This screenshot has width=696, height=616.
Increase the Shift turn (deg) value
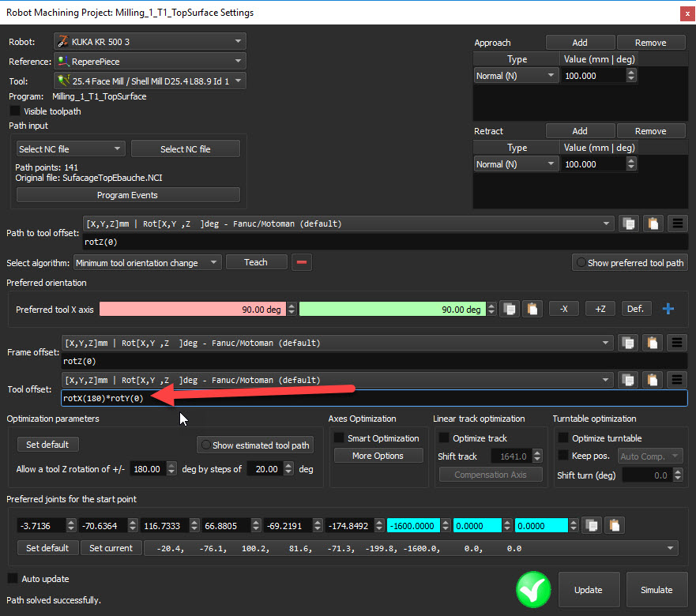click(x=677, y=472)
